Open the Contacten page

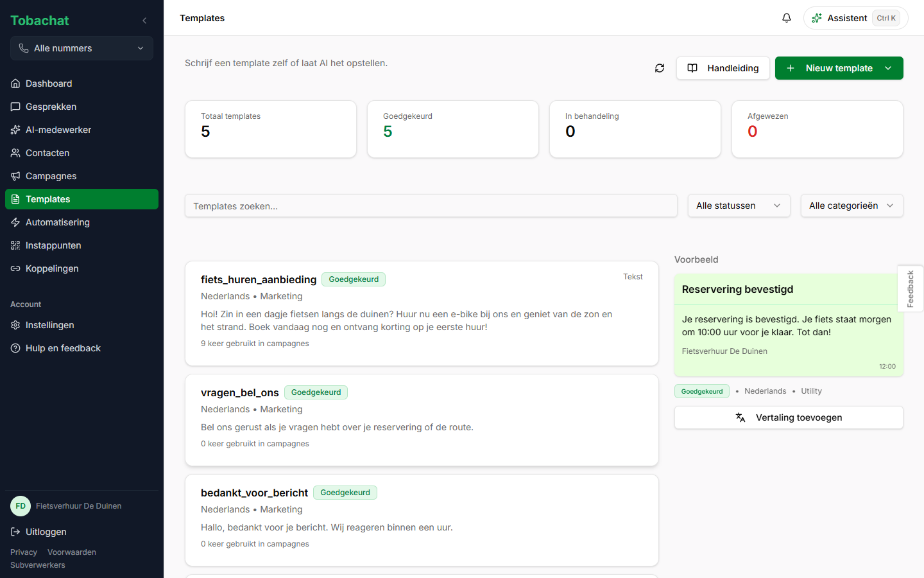click(x=81, y=153)
